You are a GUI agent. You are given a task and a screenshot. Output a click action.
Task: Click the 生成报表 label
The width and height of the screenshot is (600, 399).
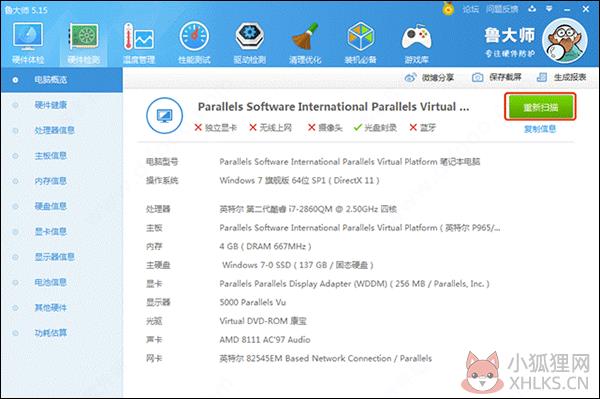click(570, 77)
